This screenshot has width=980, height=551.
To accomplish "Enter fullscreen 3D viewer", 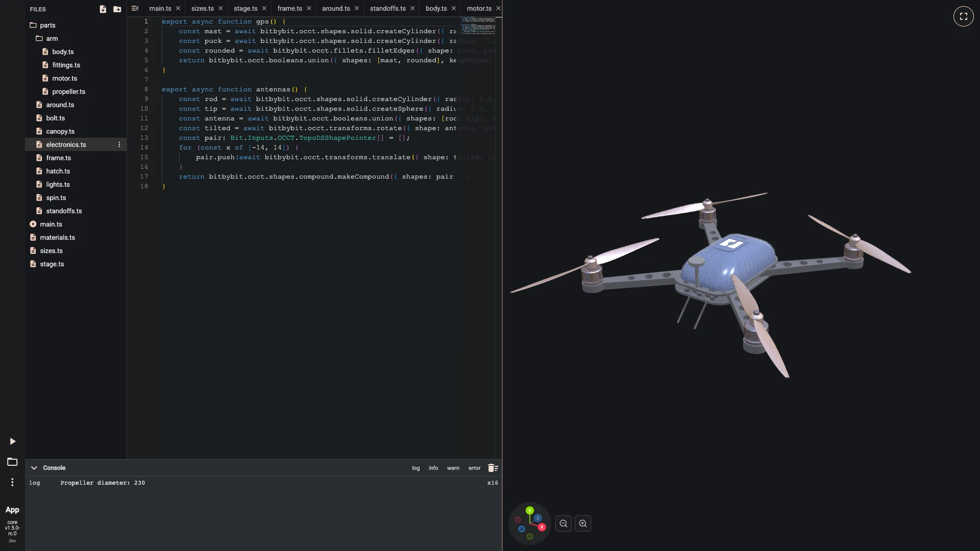I will [963, 16].
